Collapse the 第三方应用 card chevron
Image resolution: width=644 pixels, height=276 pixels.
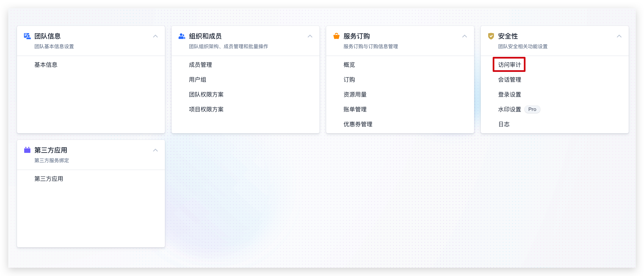155,150
